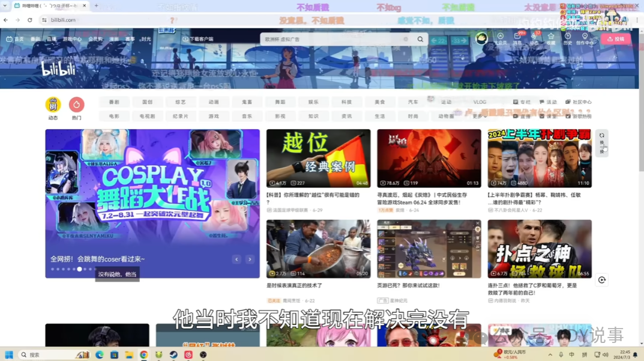This screenshot has width=644, height=361.
Task: Reload the page with the browser refresh icon
Action: 30,20
